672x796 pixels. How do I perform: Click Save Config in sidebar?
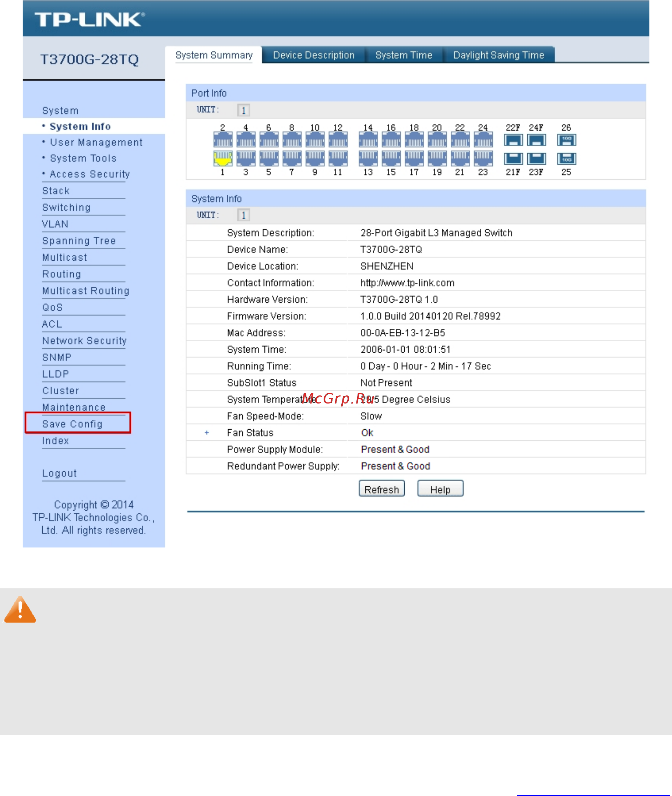click(72, 424)
